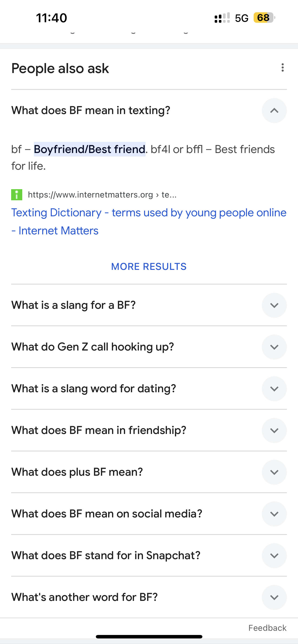The image size is (298, 644).
Task: Collapse the 'What does BF mean in texting?' answer
Action: pyautogui.click(x=274, y=111)
